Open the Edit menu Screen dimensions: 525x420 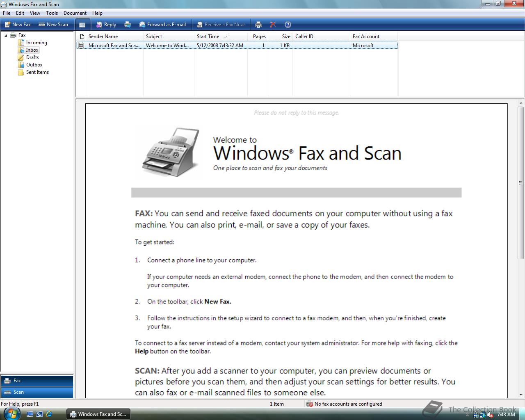click(x=20, y=13)
